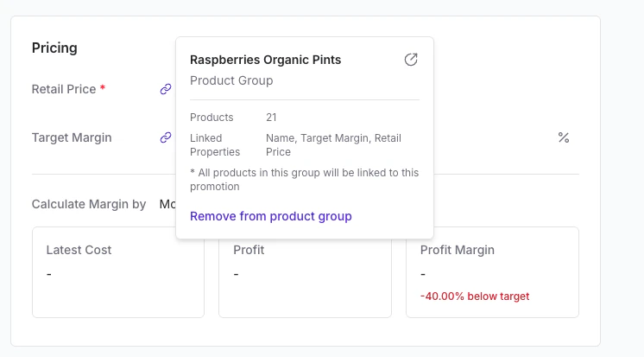The image size is (644, 357).
Task: Open the Calculate Margin by dropdown
Action: [x=167, y=205]
